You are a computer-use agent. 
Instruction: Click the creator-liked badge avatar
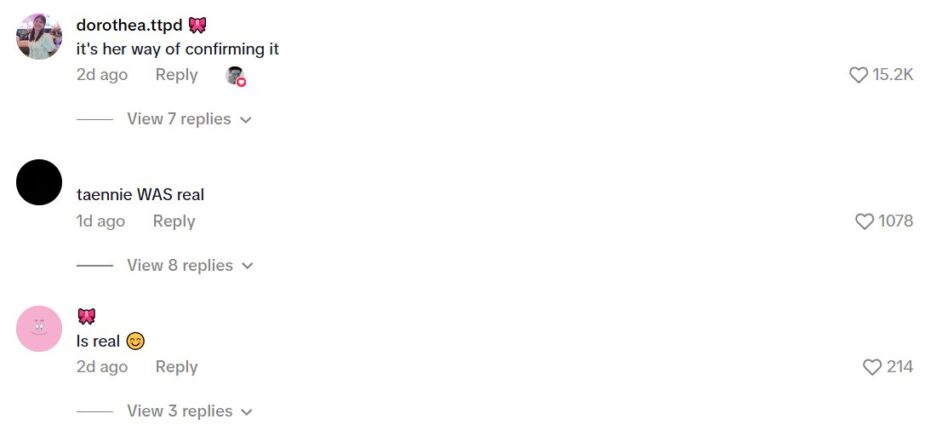(x=235, y=76)
